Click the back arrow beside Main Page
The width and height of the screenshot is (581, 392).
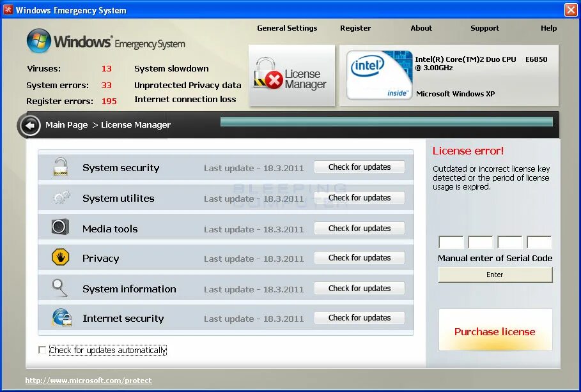point(29,126)
